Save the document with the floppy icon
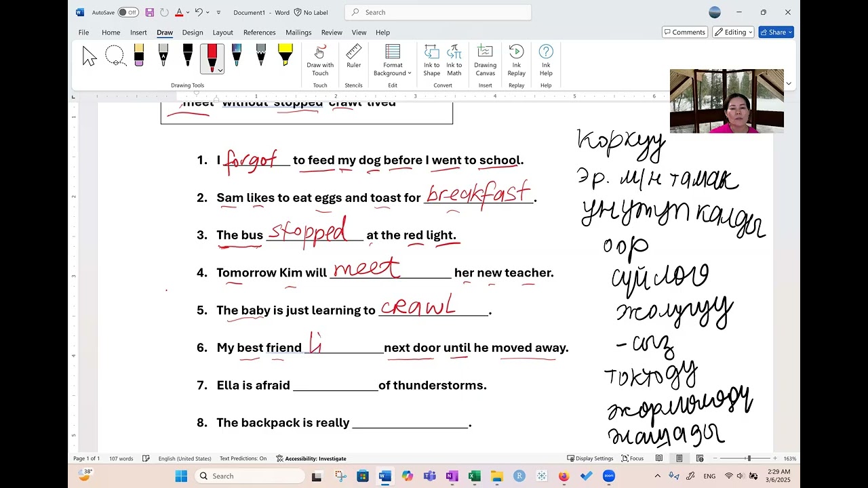Screen dimensions: 868x488 coord(150,12)
